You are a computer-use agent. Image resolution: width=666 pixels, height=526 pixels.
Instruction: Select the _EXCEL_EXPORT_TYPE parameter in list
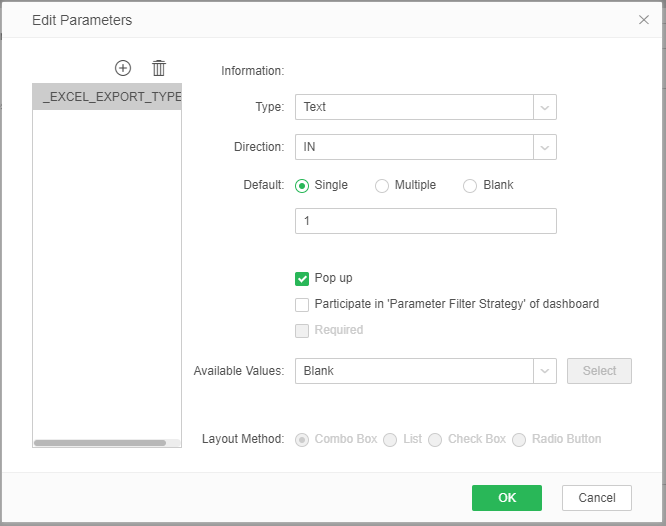pos(107,97)
